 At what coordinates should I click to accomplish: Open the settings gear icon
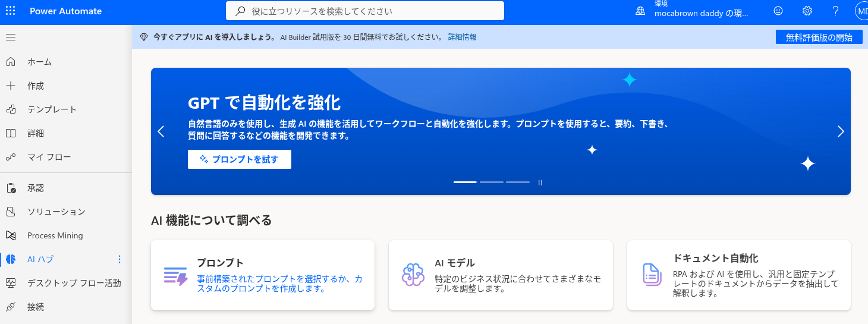click(807, 11)
